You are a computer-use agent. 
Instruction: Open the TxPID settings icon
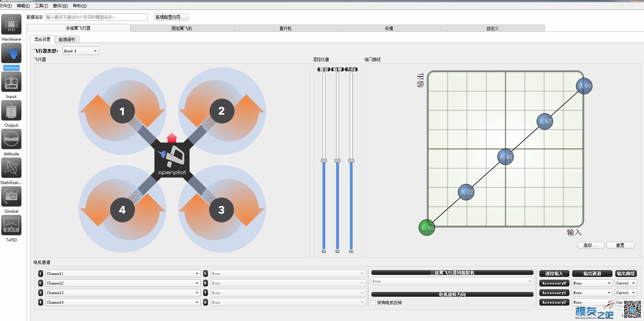(11, 225)
